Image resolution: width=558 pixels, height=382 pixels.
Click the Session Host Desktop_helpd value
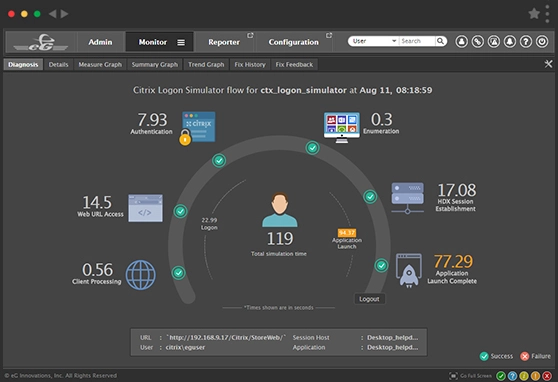pyautogui.click(x=393, y=337)
